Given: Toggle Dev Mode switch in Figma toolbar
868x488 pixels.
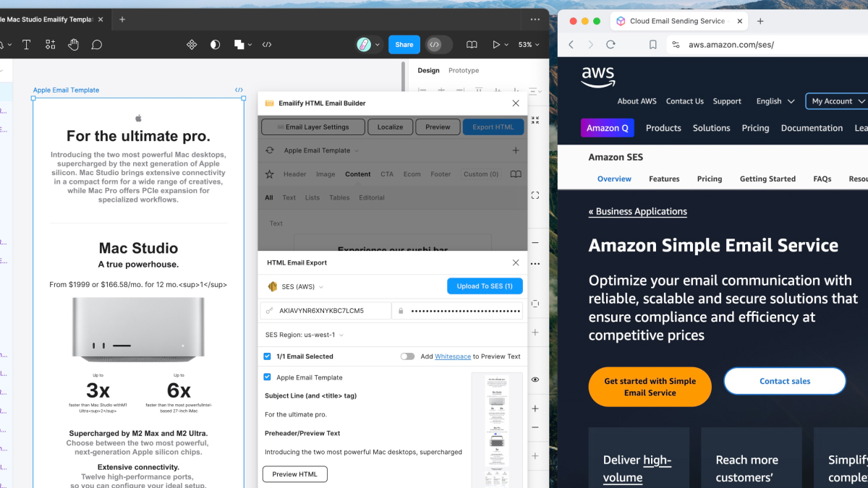Looking at the screenshot, I should coord(438,45).
